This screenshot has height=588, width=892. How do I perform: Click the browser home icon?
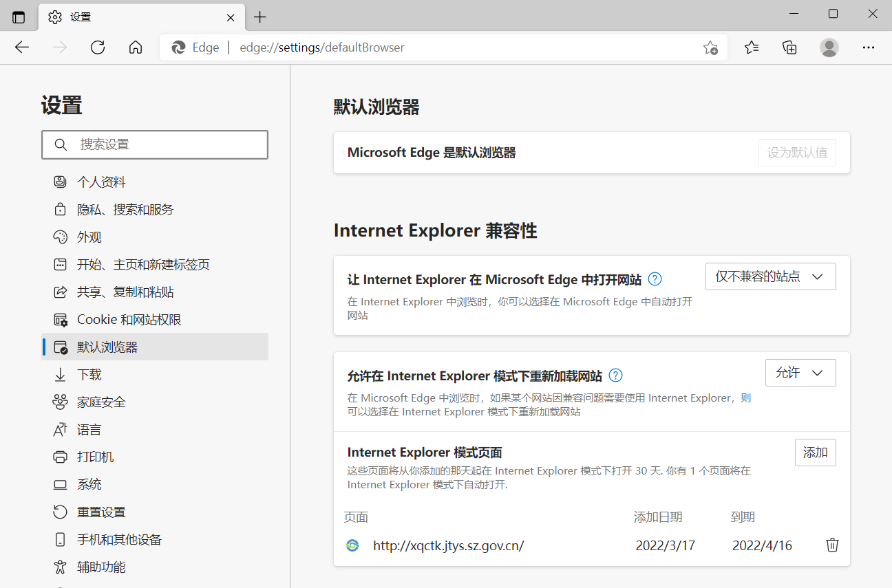coord(135,47)
